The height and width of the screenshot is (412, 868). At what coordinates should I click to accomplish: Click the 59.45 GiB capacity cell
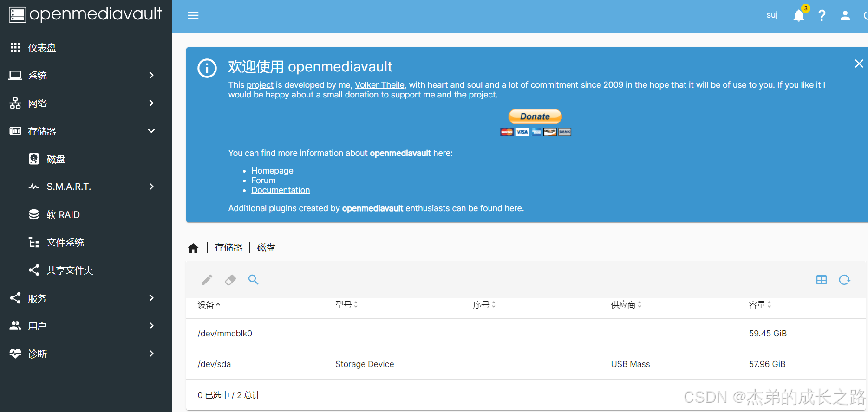(768, 334)
